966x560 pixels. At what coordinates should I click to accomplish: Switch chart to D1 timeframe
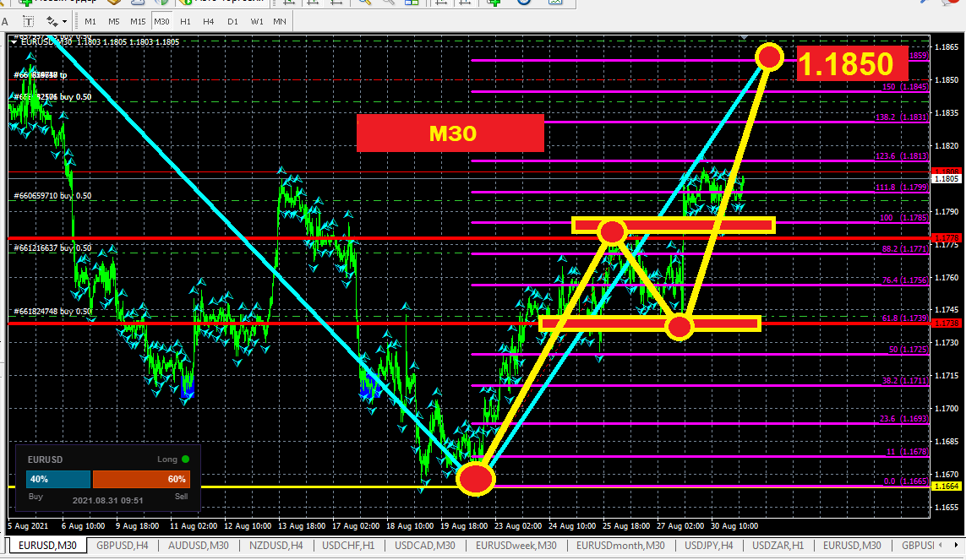[x=232, y=22]
